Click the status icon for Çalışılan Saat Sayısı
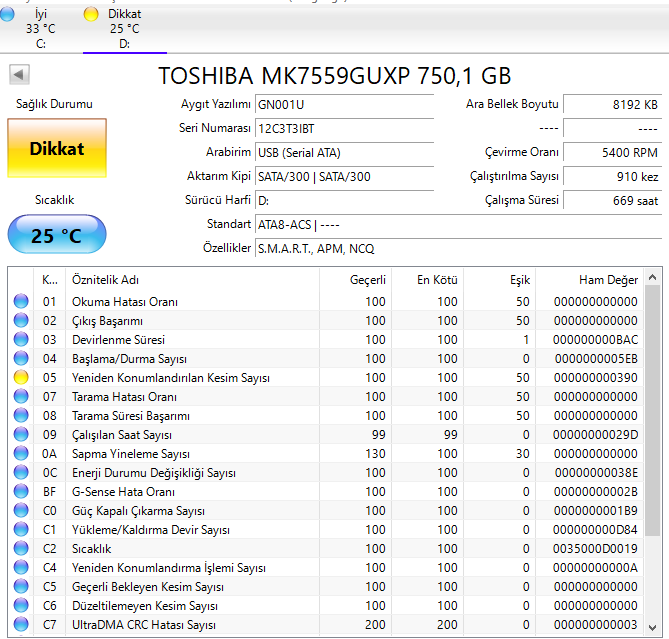 point(20,435)
